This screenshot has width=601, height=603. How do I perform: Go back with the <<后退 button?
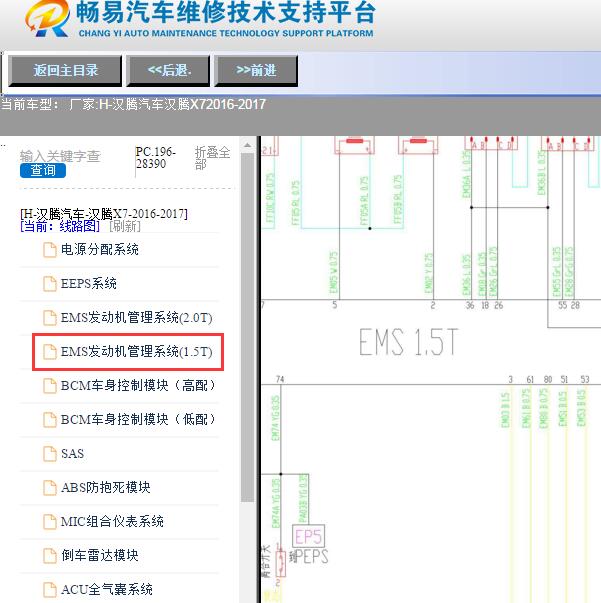click(168, 71)
